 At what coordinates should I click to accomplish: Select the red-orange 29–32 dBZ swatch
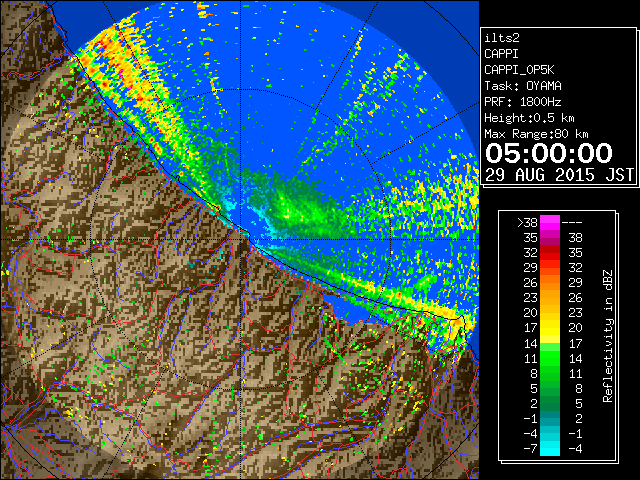coord(550,268)
